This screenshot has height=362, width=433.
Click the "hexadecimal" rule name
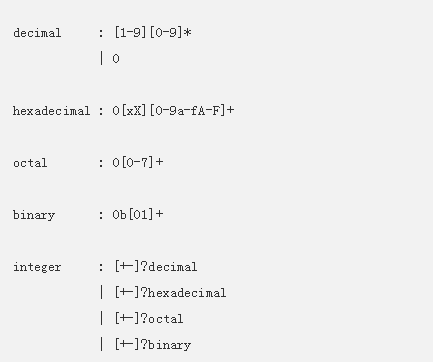[52, 111]
